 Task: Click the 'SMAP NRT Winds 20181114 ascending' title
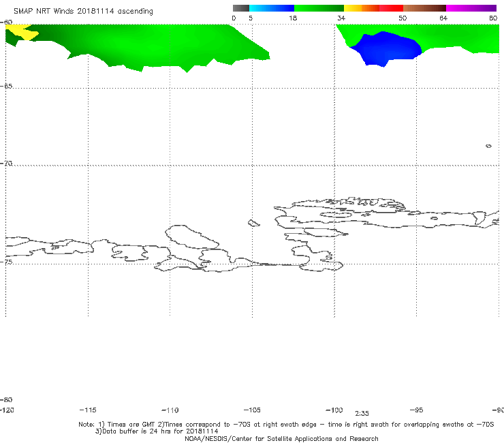click(83, 12)
